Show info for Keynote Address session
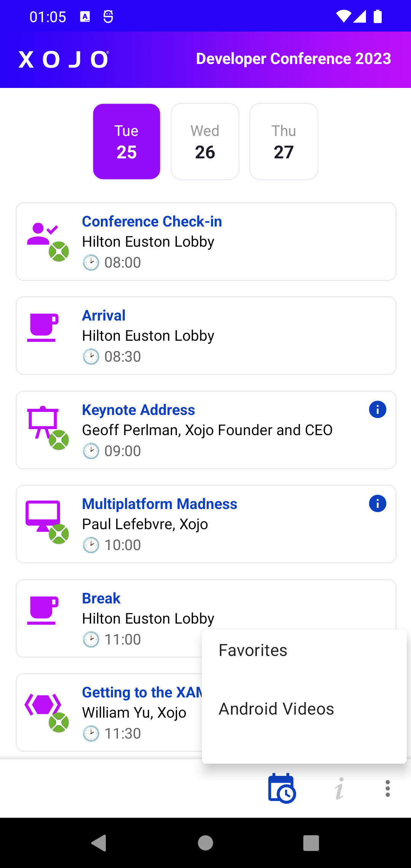The width and height of the screenshot is (411, 868). (x=378, y=410)
